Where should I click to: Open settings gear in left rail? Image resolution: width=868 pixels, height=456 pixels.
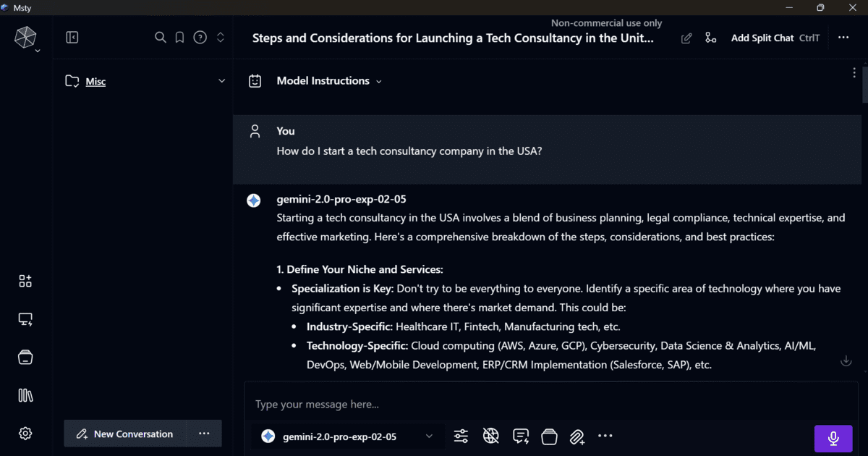coord(25,434)
